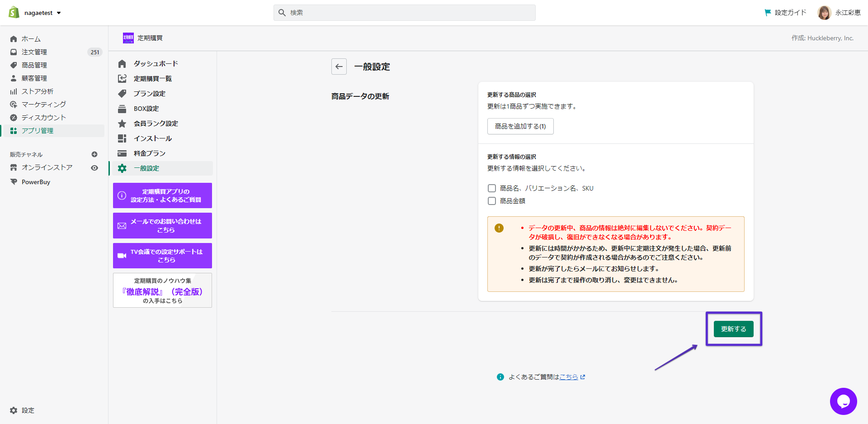Open the 永江彩恵 account menu
Image resolution: width=868 pixels, height=424 pixels.
pyautogui.click(x=839, y=13)
